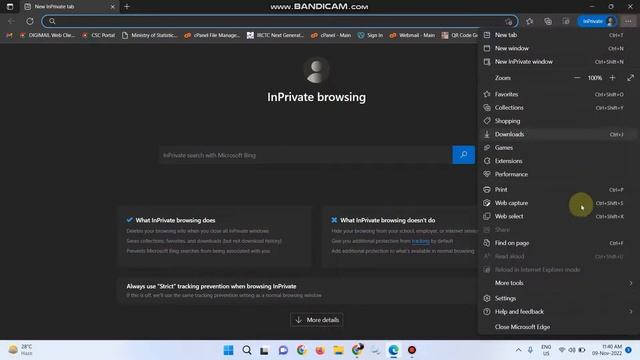Click the tab actions menu icon

point(10,7)
